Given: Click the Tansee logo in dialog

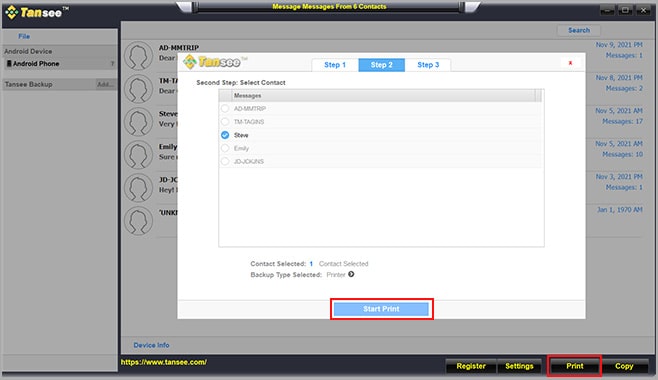Looking at the screenshot, I should 215,62.
